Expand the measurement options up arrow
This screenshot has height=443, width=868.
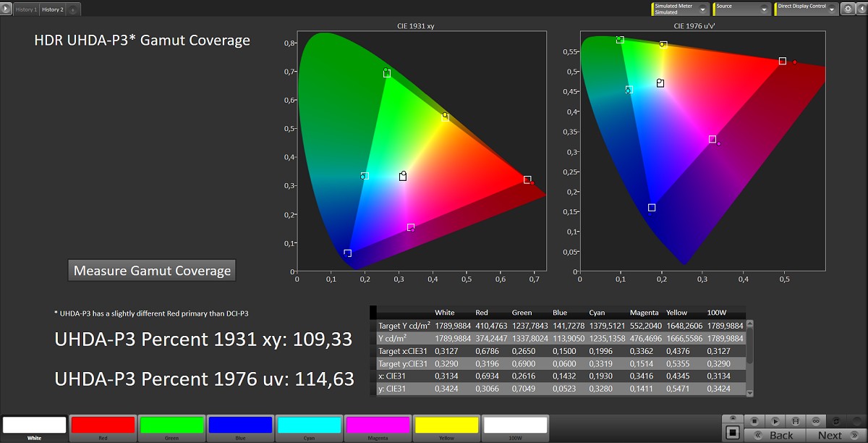733,419
